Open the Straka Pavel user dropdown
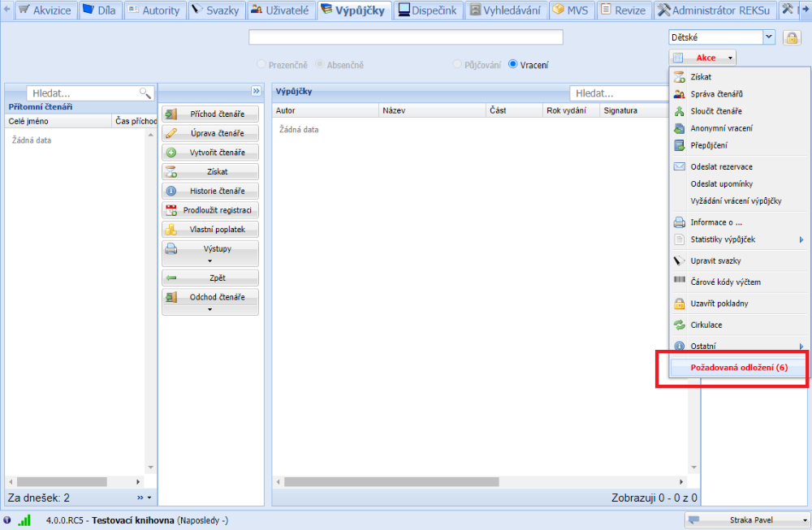The height and width of the screenshot is (530, 812). coord(748,520)
